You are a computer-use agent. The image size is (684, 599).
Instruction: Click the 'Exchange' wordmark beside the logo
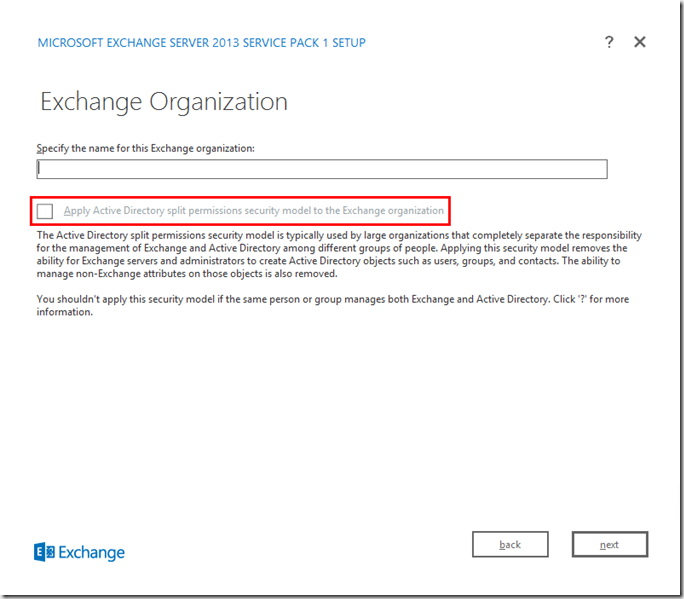pyautogui.click(x=91, y=552)
